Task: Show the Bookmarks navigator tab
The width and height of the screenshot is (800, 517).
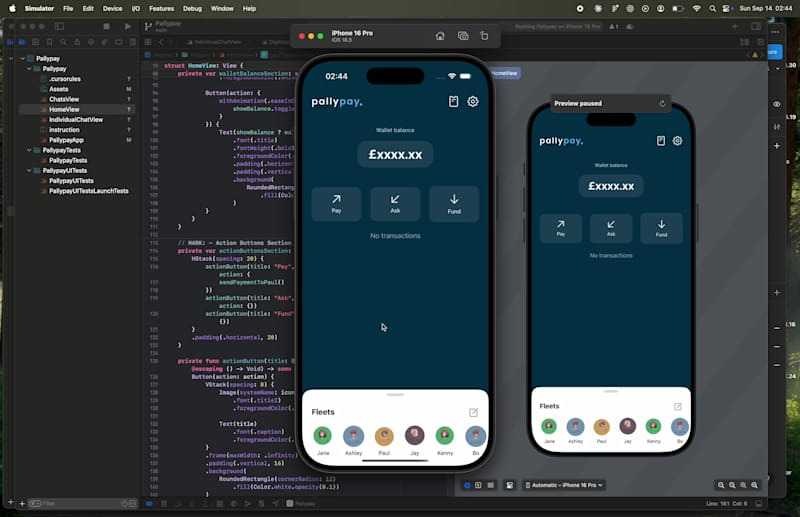Action: [x=49, y=42]
